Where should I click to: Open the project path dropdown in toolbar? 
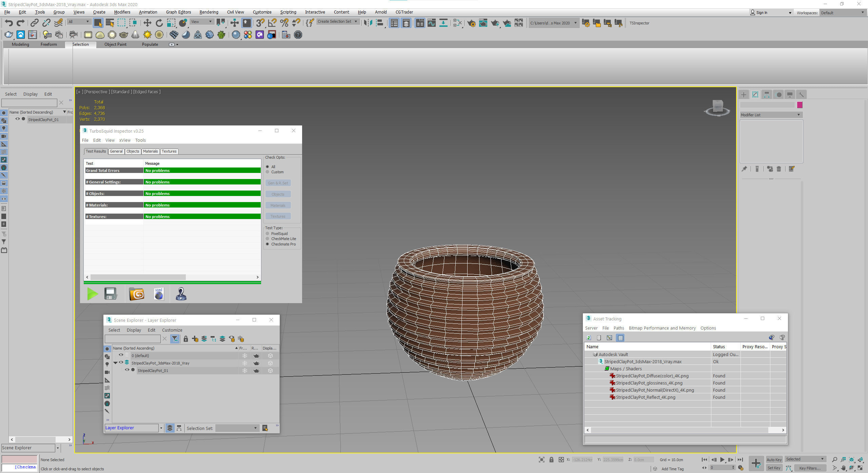pyautogui.click(x=553, y=23)
